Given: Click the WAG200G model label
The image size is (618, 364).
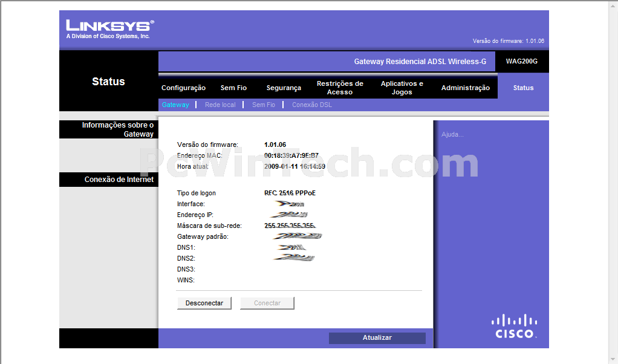Looking at the screenshot, I should coord(522,61).
